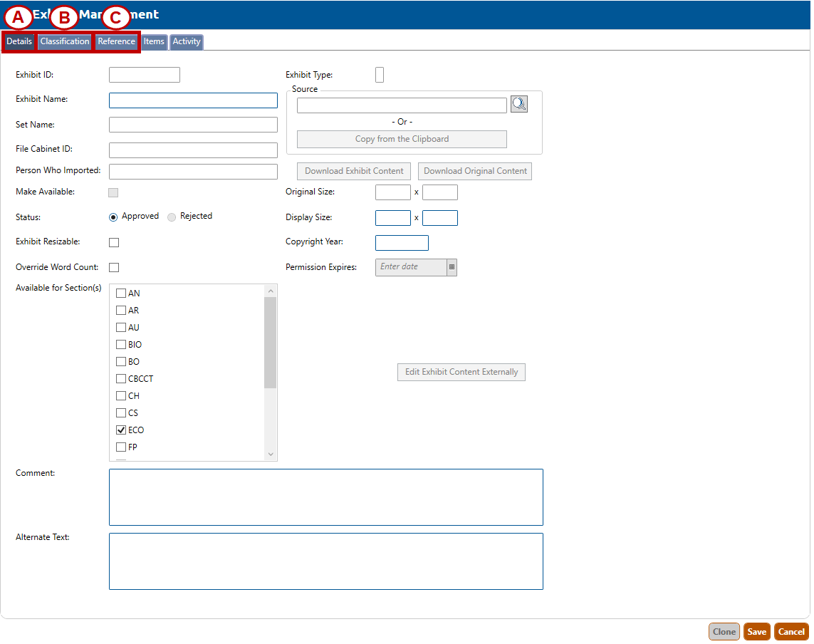Click the sections list scrollbar thumb
Viewport: 814px width, 644px height.
pyautogui.click(x=270, y=342)
